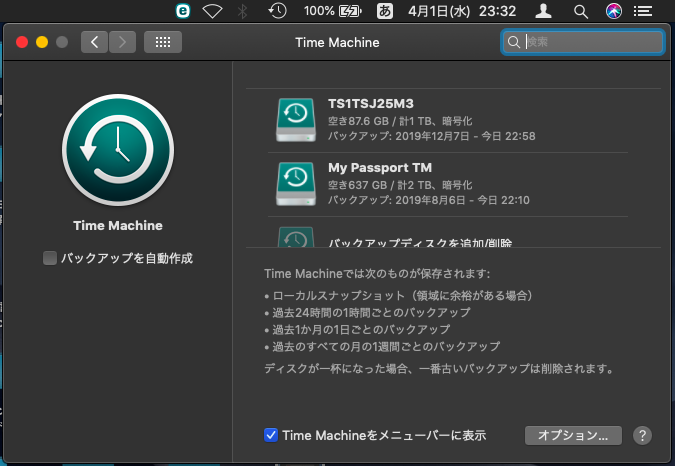Click the オプション... button

click(x=573, y=435)
